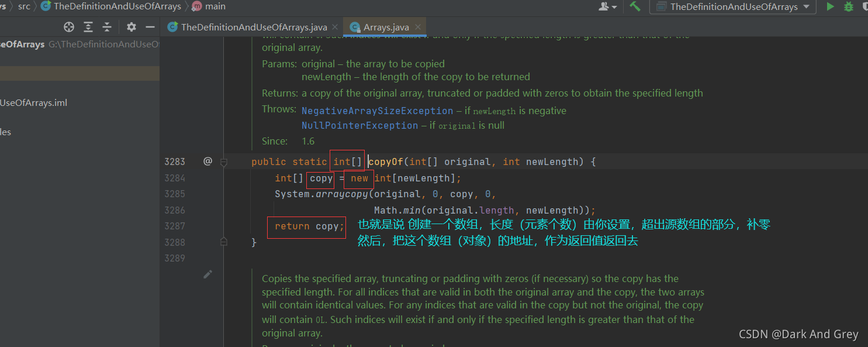Click the main method breadcrumb
The height and width of the screenshot is (347, 868).
point(209,6)
